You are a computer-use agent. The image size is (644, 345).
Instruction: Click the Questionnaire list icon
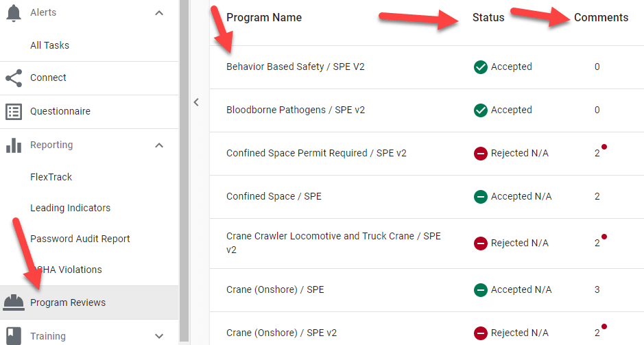14,112
